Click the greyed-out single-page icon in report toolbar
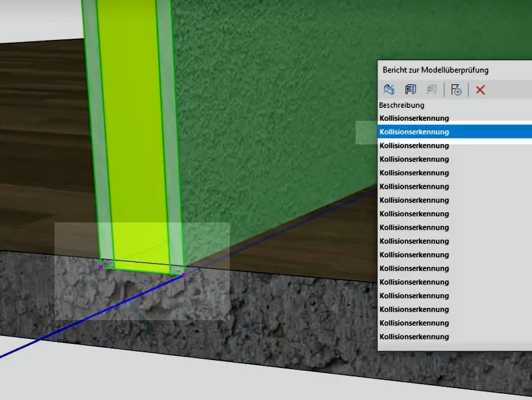 (x=432, y=90)
